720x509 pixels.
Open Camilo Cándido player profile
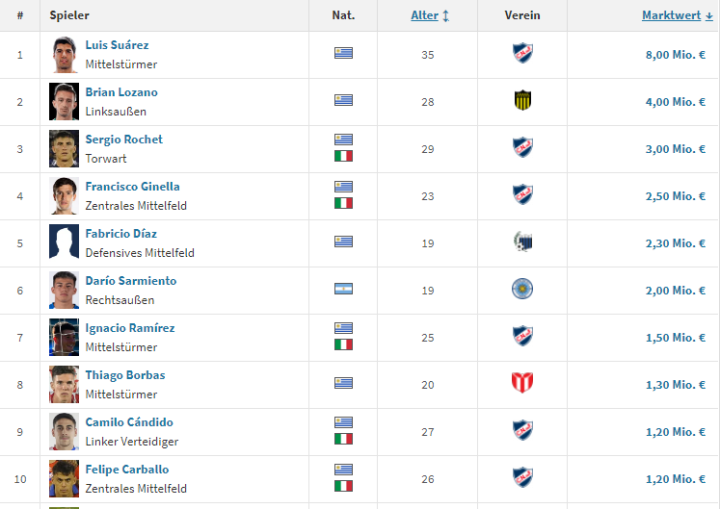click(129, 422)
